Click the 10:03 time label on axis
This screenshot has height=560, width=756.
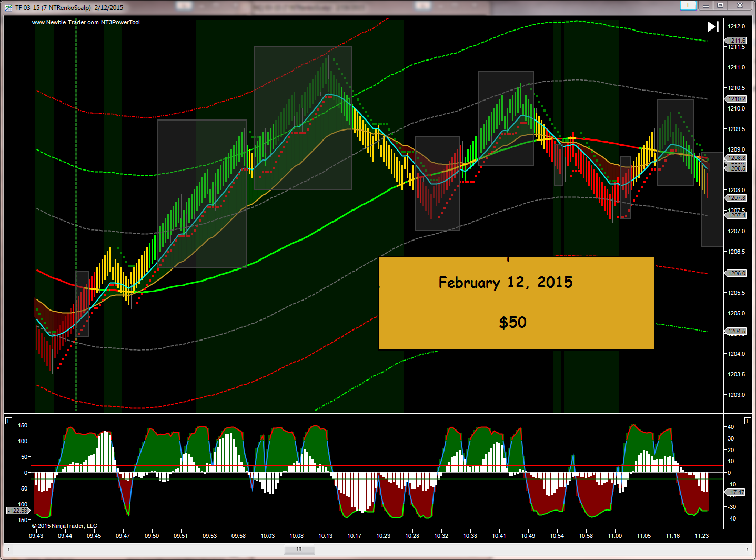[267, 536]
